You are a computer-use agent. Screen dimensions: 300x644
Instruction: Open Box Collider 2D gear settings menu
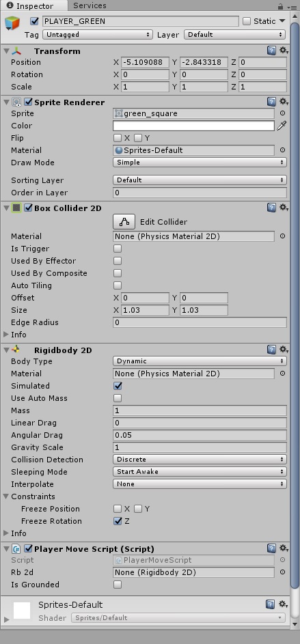coord(284,208)
